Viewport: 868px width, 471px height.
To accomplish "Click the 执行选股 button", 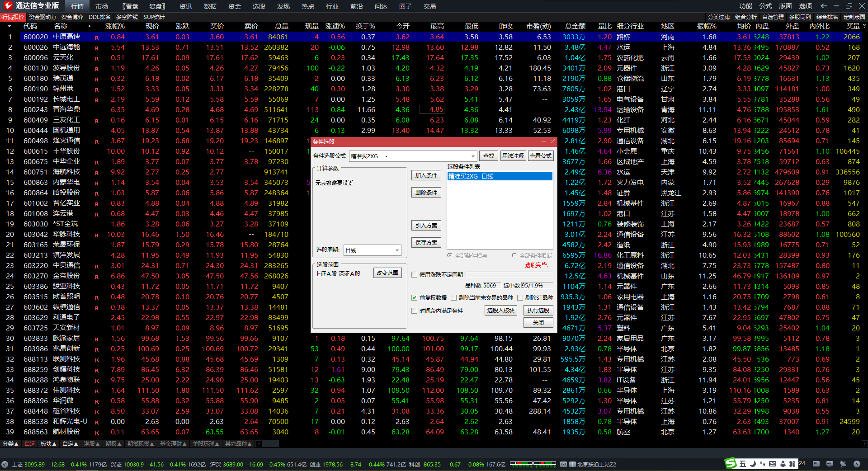I will [538, 310].
